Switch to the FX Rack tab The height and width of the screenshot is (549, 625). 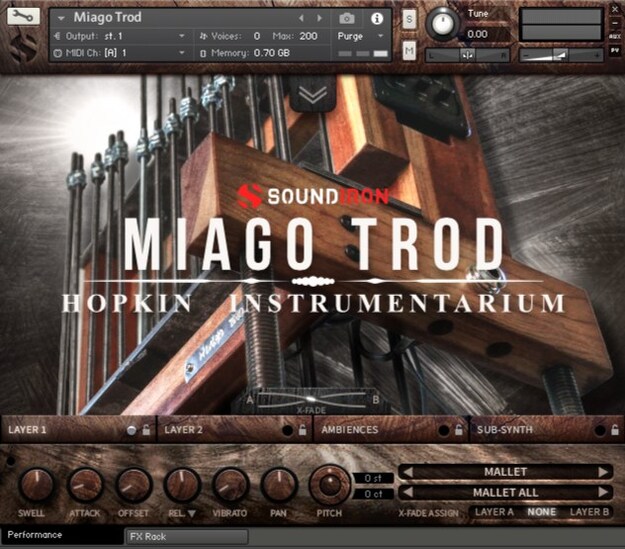187,537
